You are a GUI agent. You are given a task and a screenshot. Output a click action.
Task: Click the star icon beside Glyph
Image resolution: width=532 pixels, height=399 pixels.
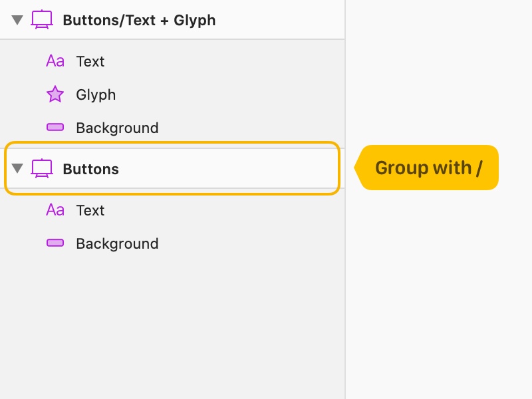pyautogui.click(x=55, y=94)
